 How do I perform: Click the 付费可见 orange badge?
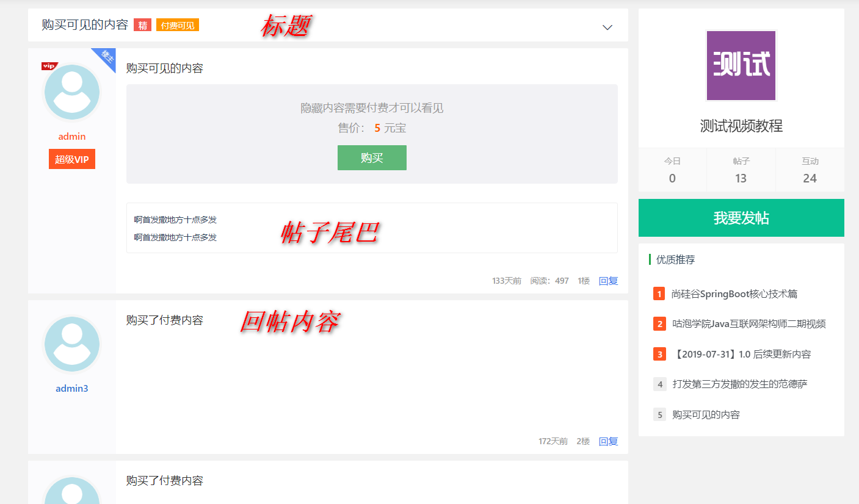click(177, 25)
